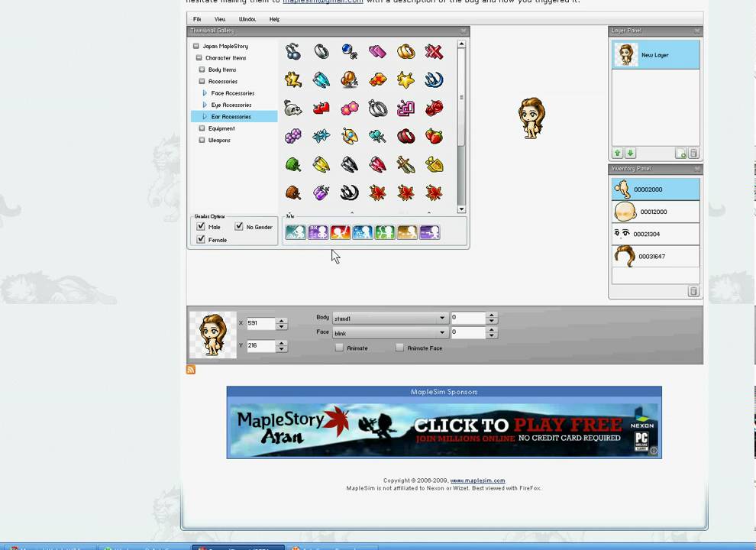
Task: Select the yellow lightning bolt earring
Action: 293,79
